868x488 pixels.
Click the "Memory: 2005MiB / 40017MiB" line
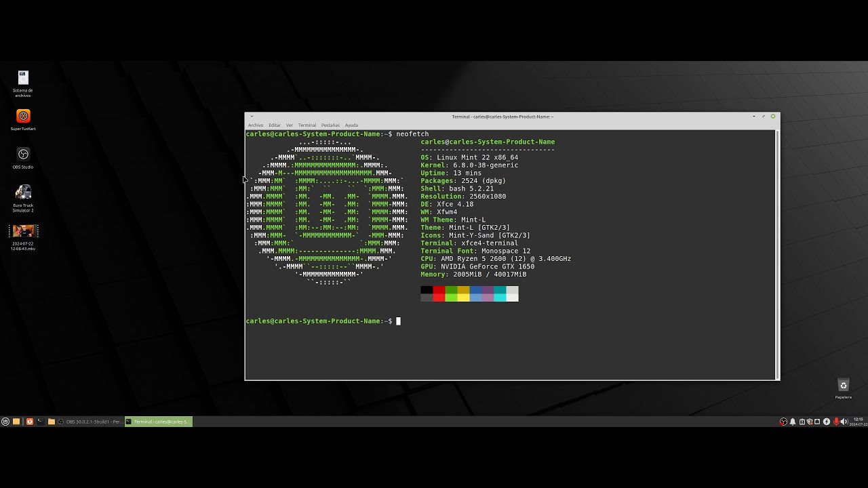point(473,274)
